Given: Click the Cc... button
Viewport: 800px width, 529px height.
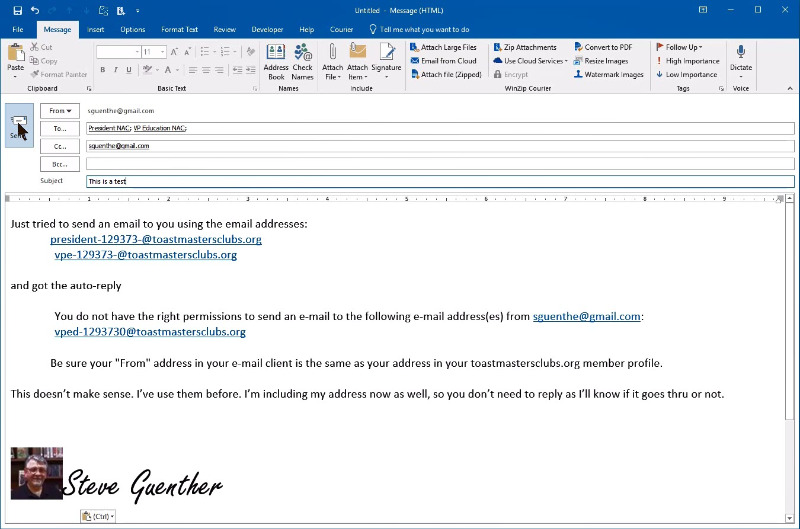Looking at the screenshot, I should coord(60,146).
